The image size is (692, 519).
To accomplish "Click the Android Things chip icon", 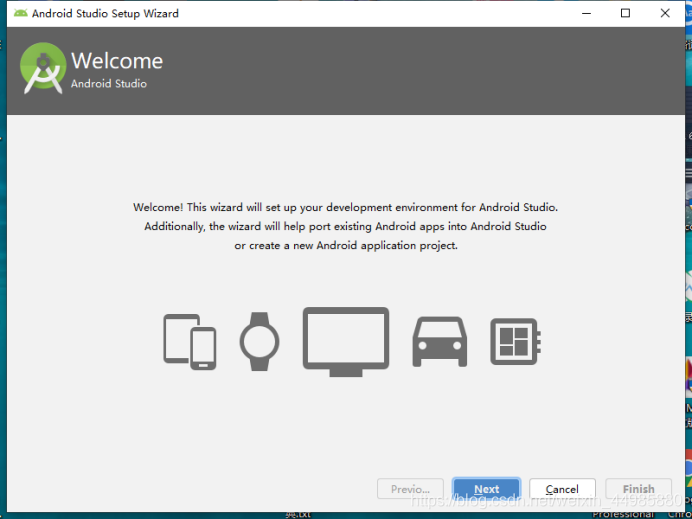I will [516, 342].
